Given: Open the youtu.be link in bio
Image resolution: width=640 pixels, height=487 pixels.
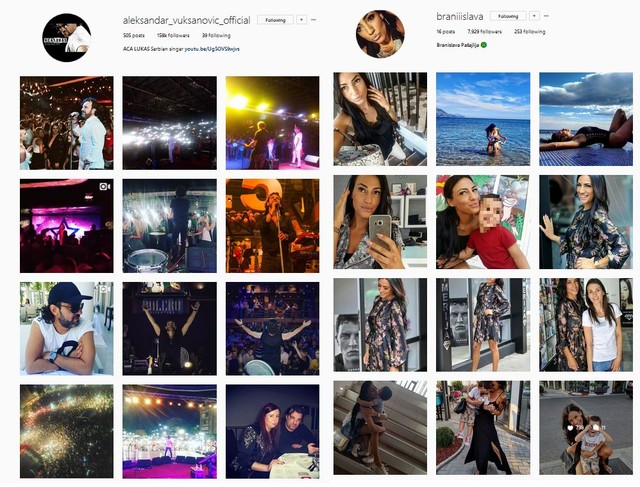Looking at the screenshot, I should (212, 49).
